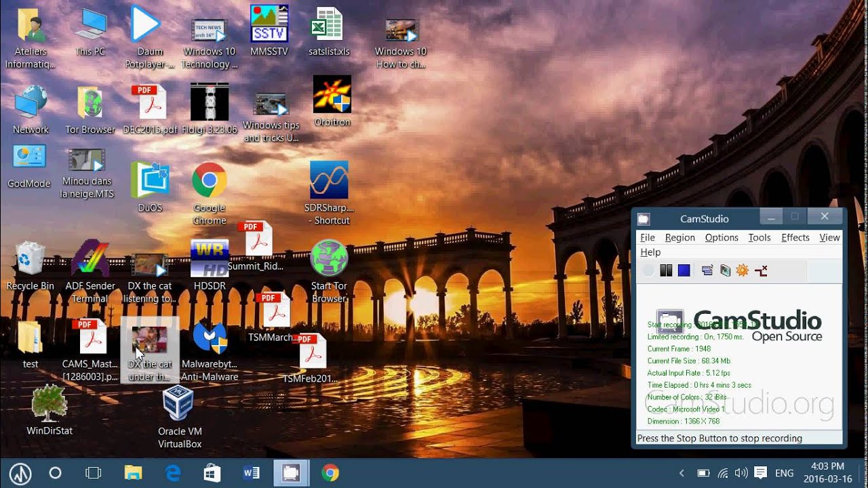This screenshot has height=488, width=868.
Task: Click the autopan disabled icon in CamStudio
Action: [x=761, y=270]
